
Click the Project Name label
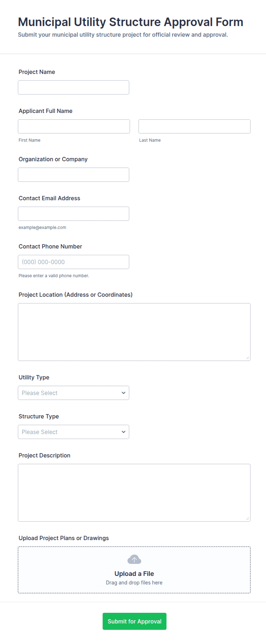pyautogui.click(x=37, y=72)
